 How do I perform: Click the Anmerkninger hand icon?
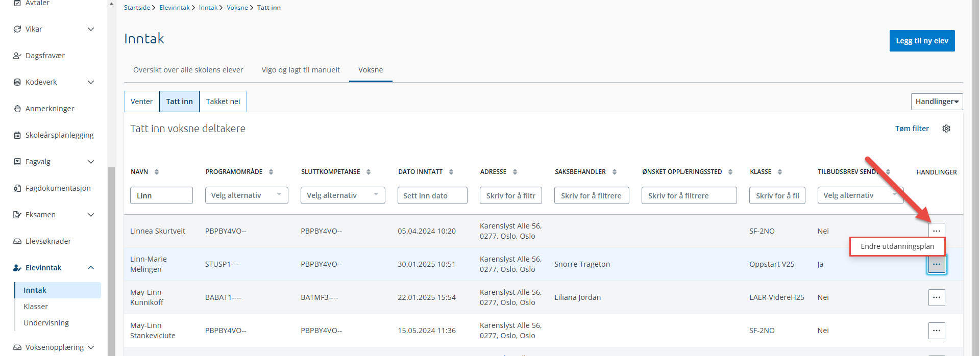(17, 109)
